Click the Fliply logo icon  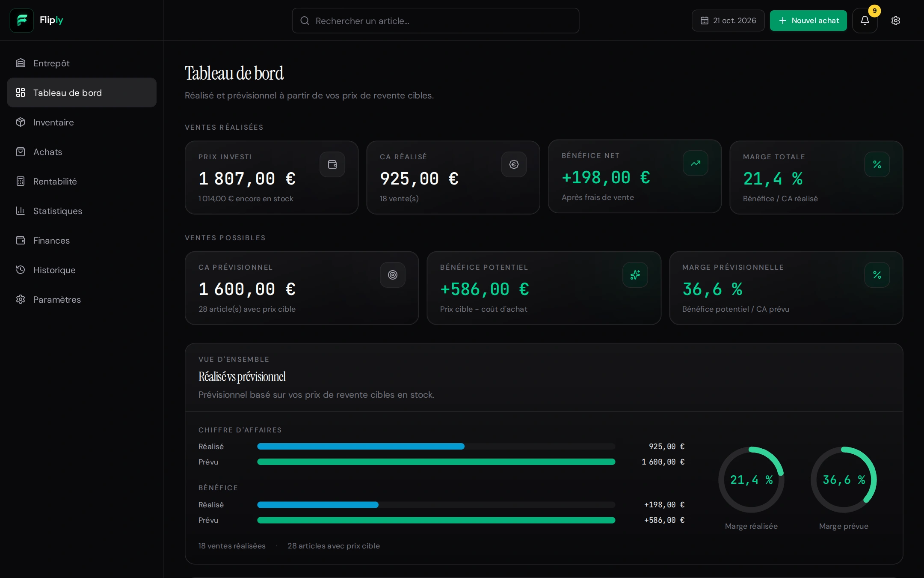22,20
